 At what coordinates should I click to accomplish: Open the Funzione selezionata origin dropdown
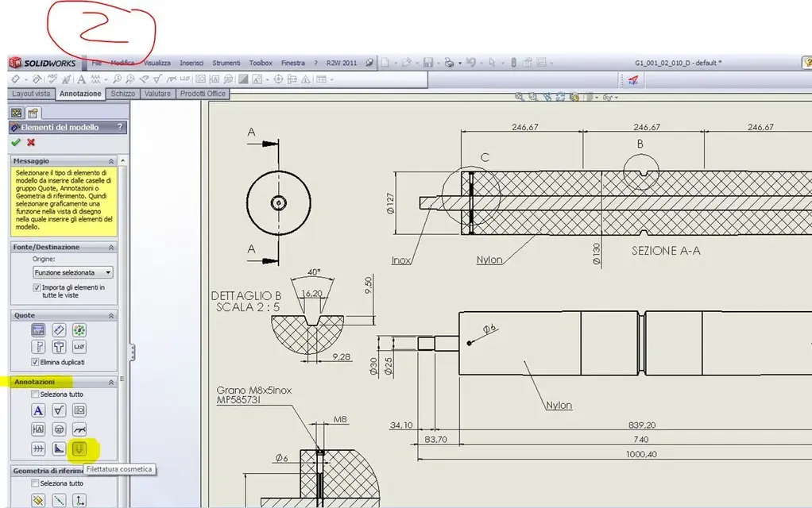click(72, 272)
